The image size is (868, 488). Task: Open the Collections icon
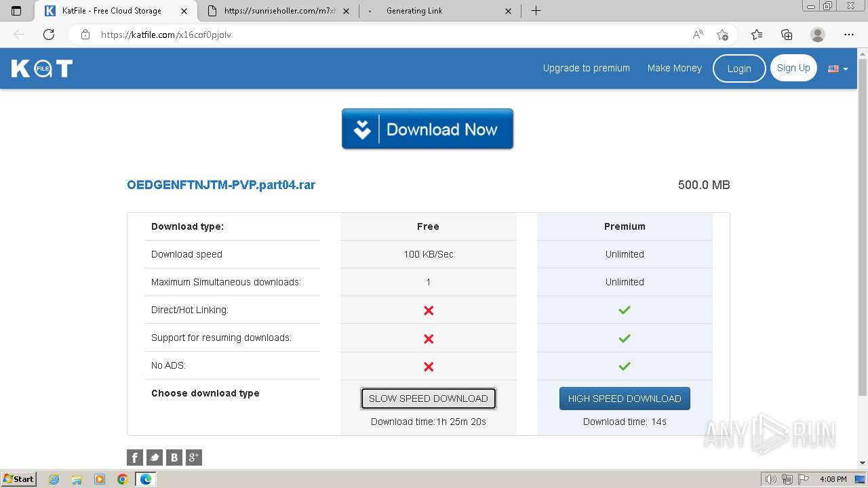coord(787,35)
